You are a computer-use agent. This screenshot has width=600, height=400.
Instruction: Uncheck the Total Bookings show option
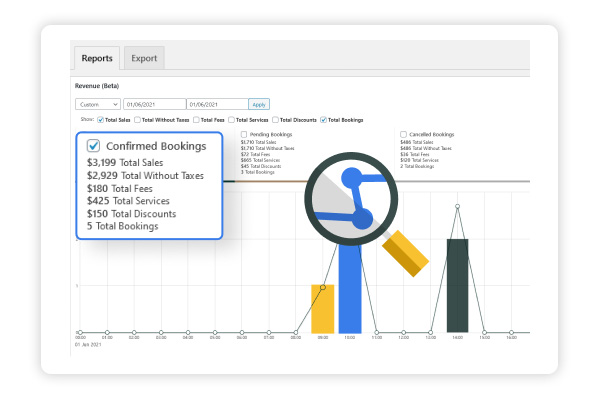pos(322,120)
